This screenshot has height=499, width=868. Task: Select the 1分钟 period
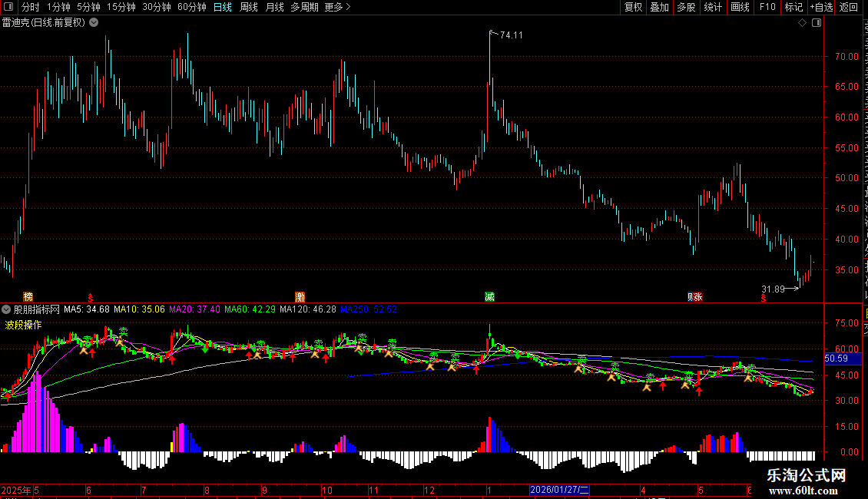[x=58, y=7]
